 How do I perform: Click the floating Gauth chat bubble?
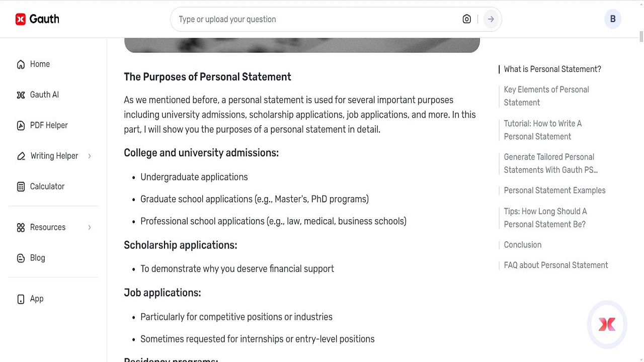click(607, 324)
